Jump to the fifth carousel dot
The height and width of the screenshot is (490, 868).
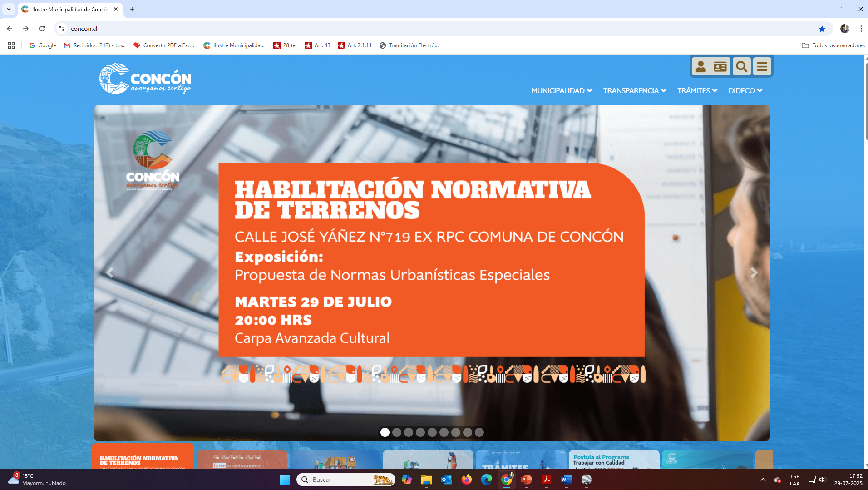coord(432,432)
